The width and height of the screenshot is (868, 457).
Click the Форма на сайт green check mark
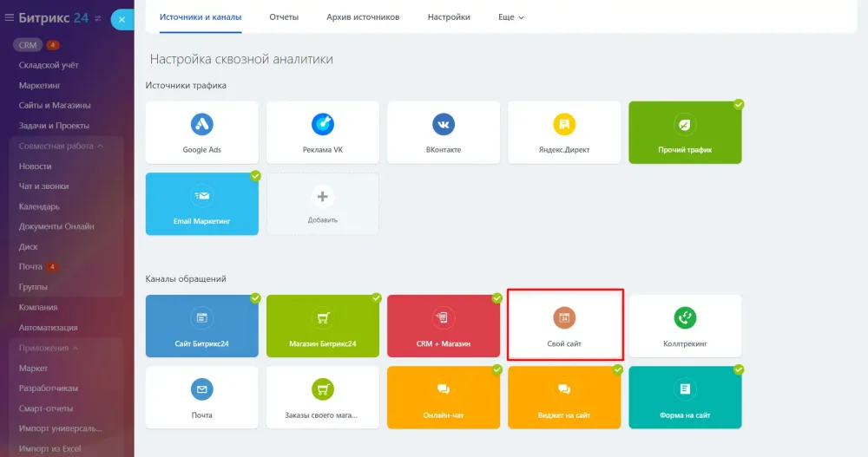pos(739,369)
